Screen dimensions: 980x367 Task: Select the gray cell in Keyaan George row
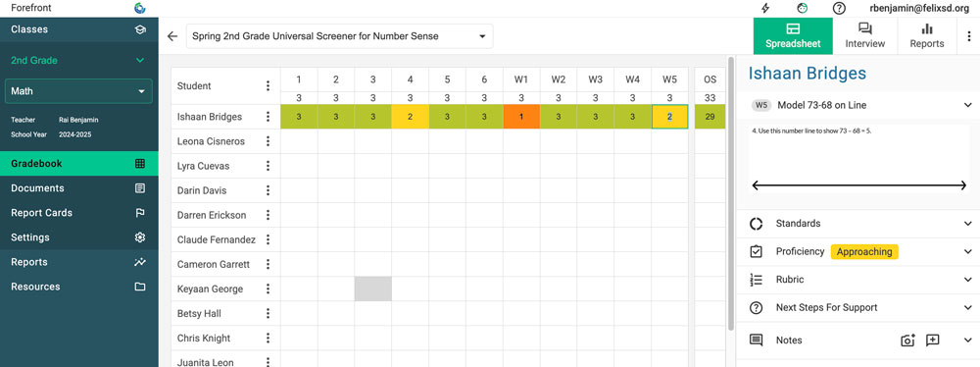373,288
